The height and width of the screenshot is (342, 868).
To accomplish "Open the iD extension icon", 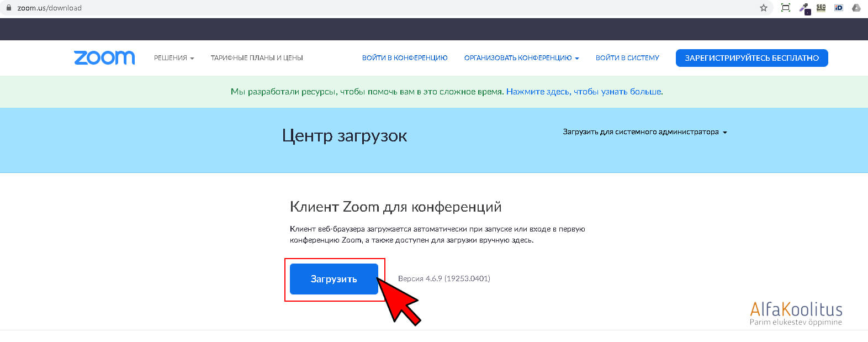I will coord(839,8).
